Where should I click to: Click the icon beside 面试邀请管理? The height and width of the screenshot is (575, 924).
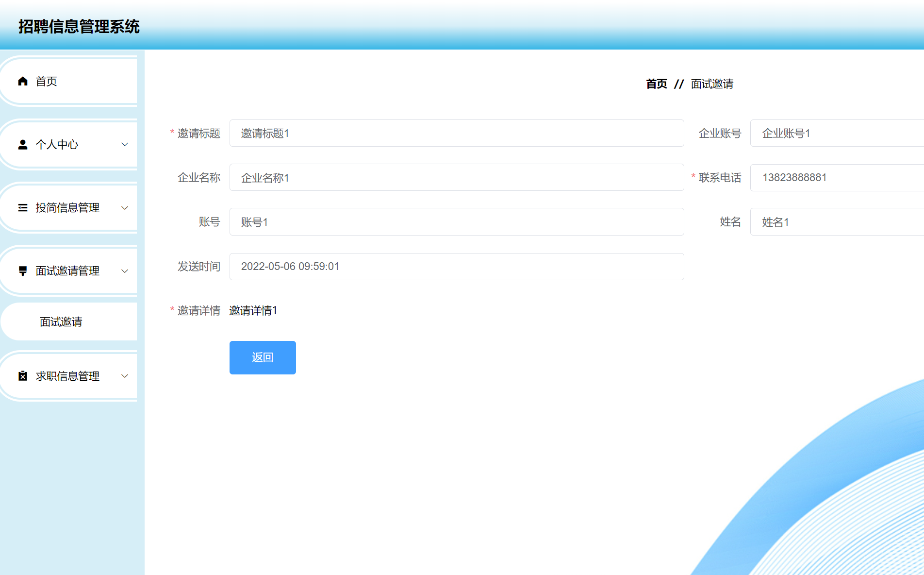coord(22,271)
